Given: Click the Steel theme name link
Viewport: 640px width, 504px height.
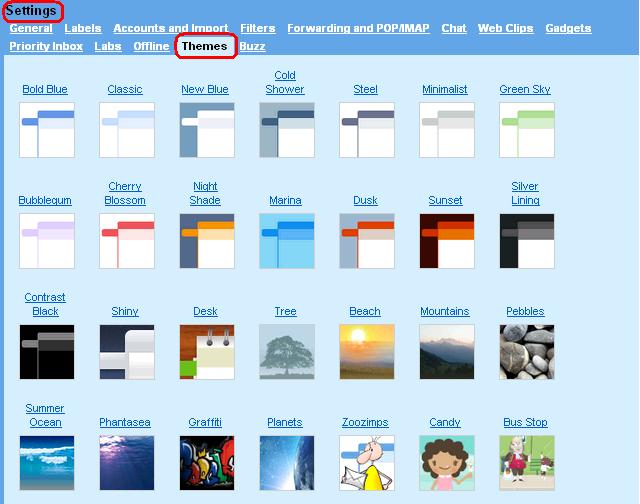Looking at the screenshot, I should [x=365, y=89].
